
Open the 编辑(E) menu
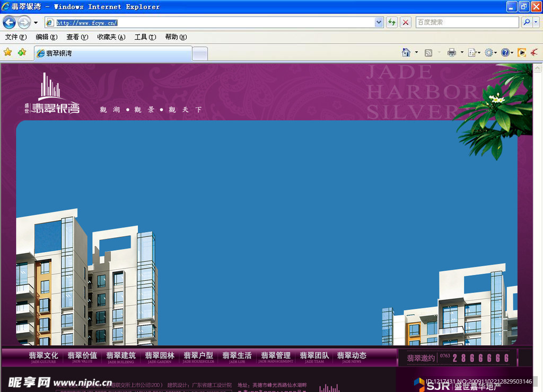pyautogui.click(x=47, y=37)
